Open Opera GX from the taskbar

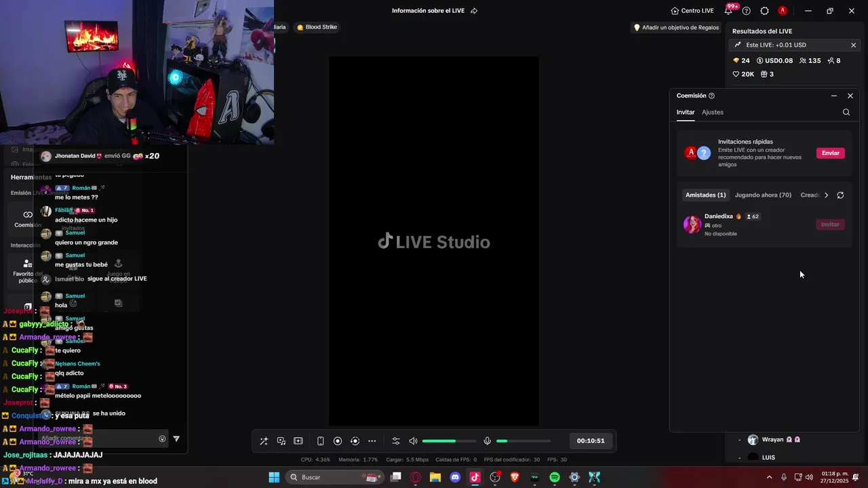416,477
